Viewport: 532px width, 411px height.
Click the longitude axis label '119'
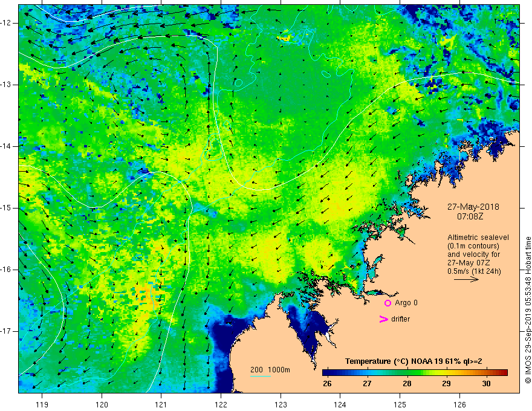[42, 404]
